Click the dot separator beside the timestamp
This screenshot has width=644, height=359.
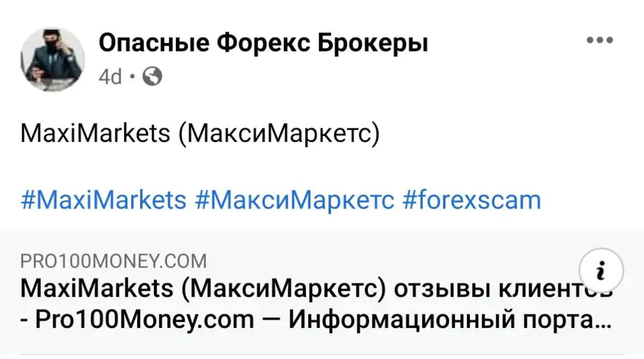tap(132, 77)
